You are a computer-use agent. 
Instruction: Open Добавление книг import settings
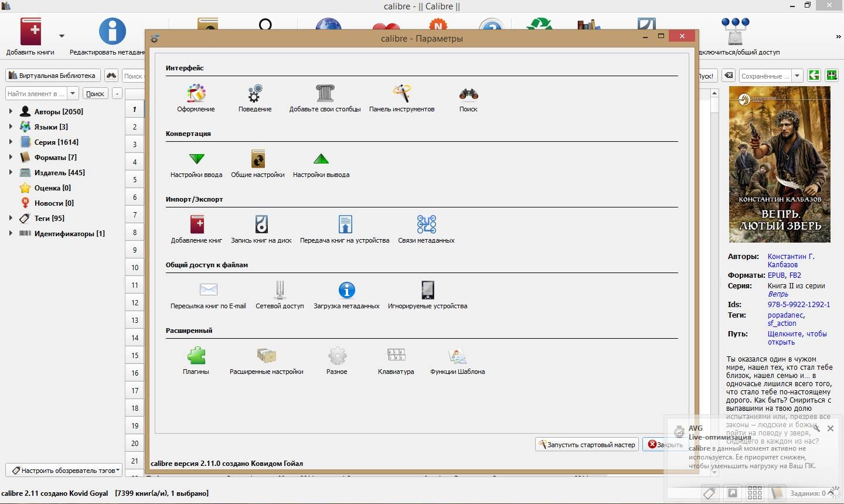[197, 229]
